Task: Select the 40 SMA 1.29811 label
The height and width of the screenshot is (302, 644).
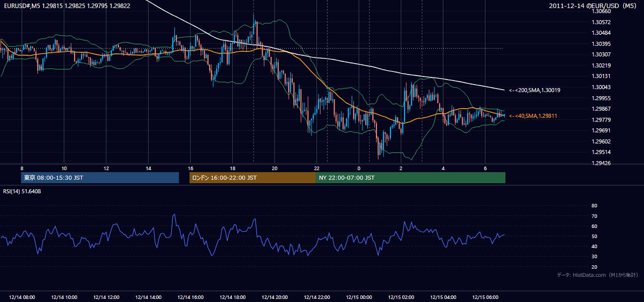Action: tap(533, 116)
